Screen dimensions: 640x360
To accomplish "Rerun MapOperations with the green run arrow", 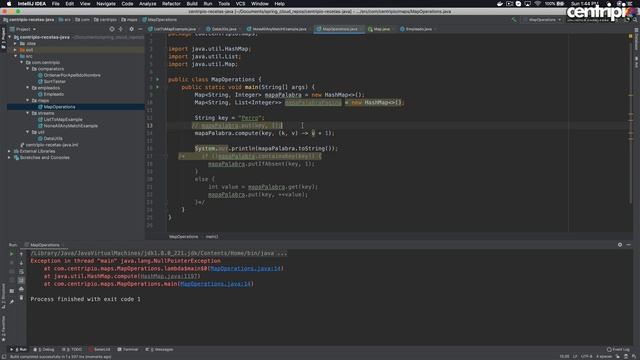I will coord(11,254).
